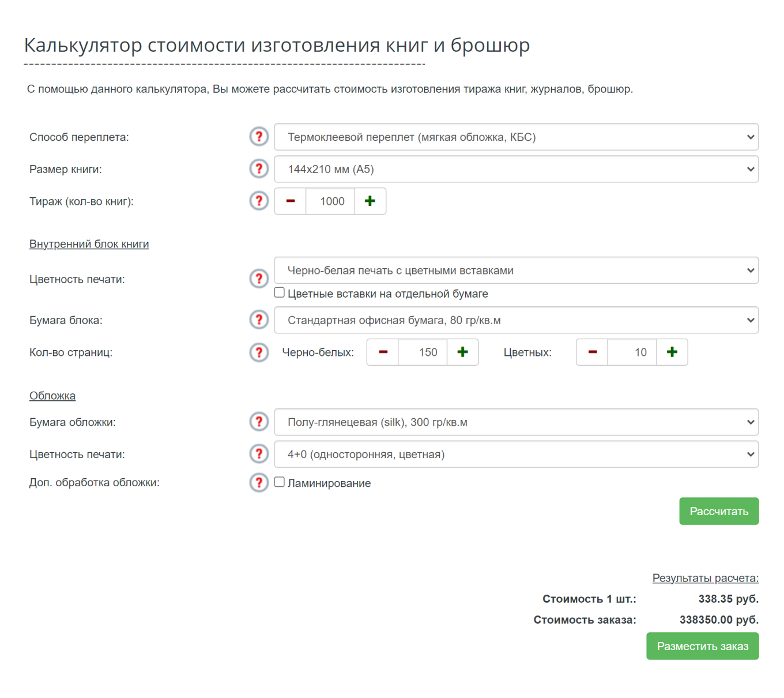This screenshot has width=784, height=698.
Task: Toggle the Ламинирование checkbox
Action: 280,482
